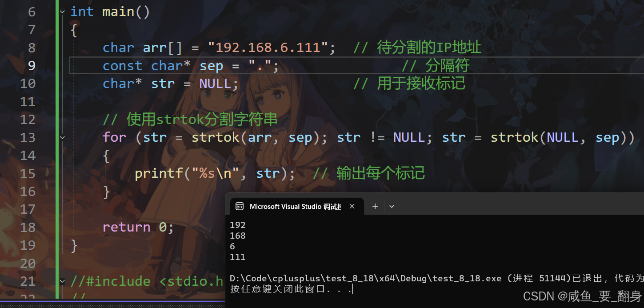The height and width of the screenshot is (308, 644).
Task: Click line number 6 in the gutter
Action: 32,12
